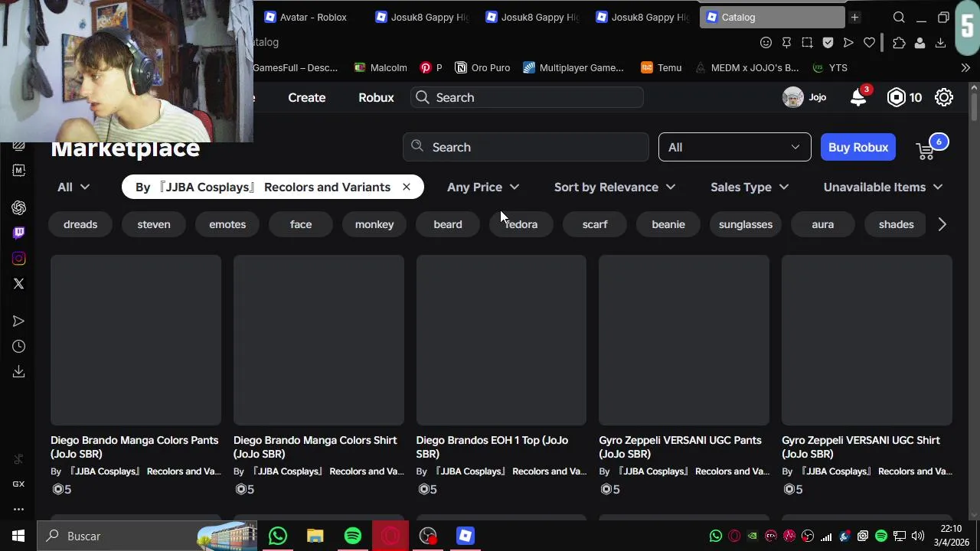Select the aura tag chip

click(x=823, y=224)
